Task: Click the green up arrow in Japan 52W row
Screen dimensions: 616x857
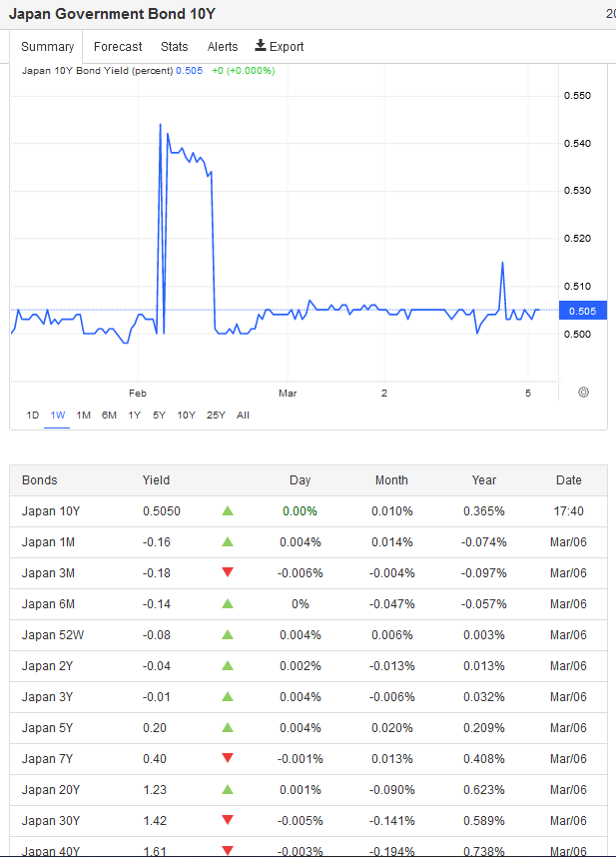Action: pos(228,634)
